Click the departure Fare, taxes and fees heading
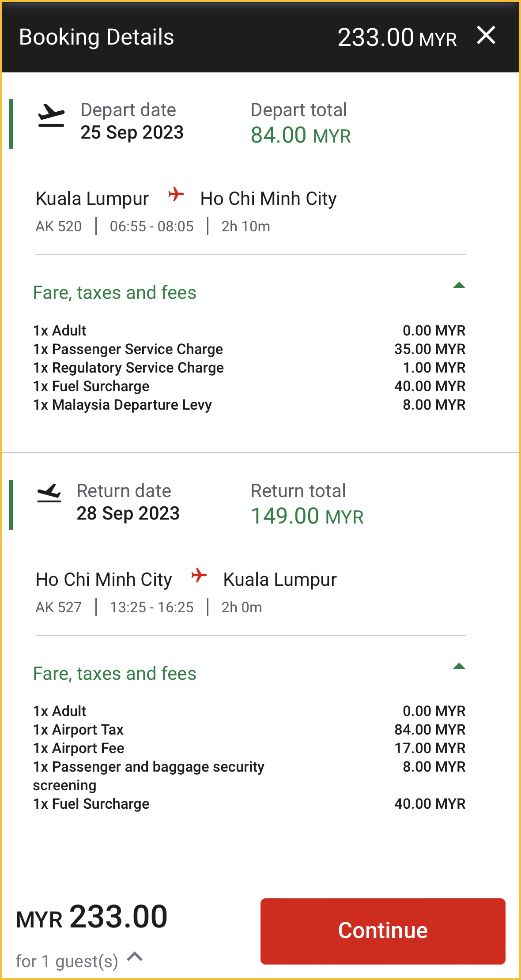The height and width of the screenshot is (980, 521). 114,293
